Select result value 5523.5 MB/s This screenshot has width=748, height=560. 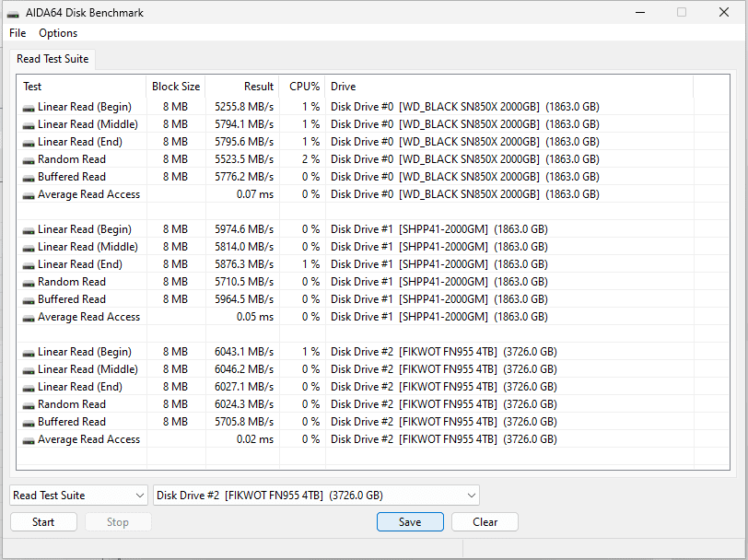244,159
